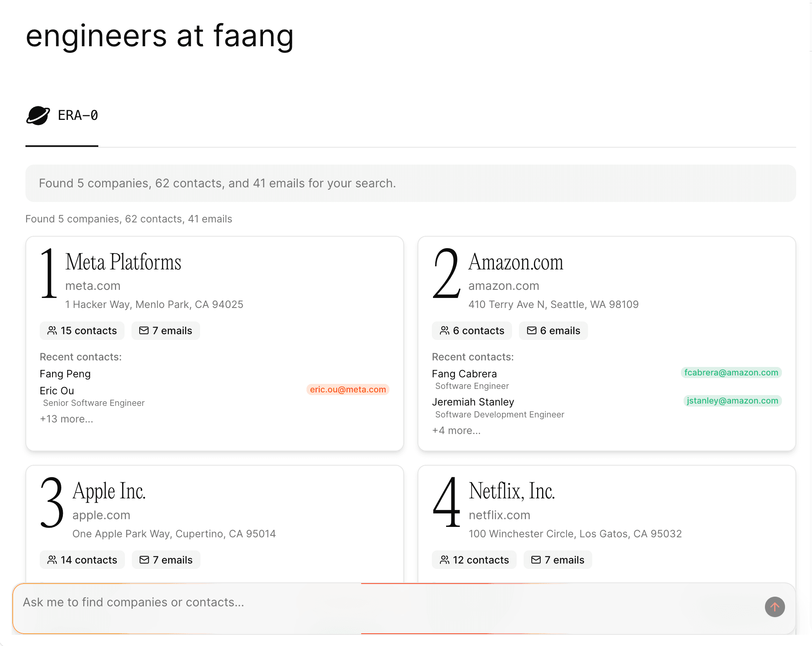The width and height of the screenshot is (812, 646).
Task: Click the 6 emails badge on Amazon
Action: pyautogui.click(x=553, y=331)
